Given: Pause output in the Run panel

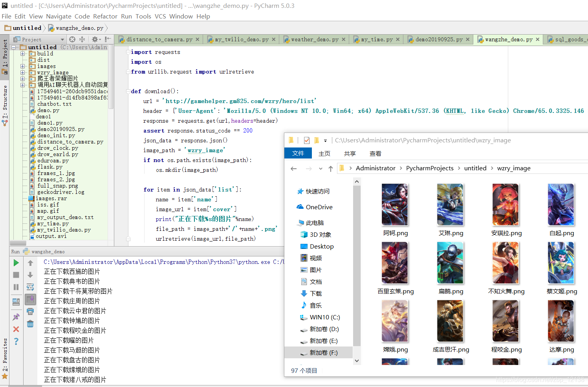Looking at the screenshot, I should [x=16, y=287].
